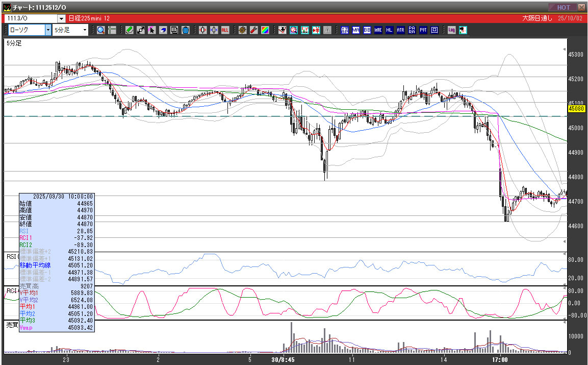Image resolution: width=588 pixels, height=365 pixels.
Task: Click the red ALL toolbar icon
Action: [225, 30]
